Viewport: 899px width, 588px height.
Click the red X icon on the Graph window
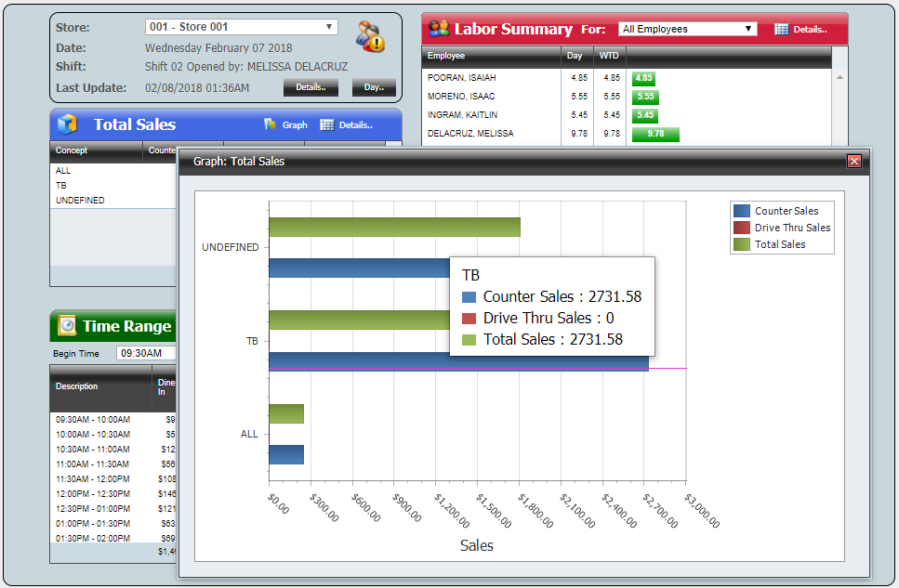point(853,160)
